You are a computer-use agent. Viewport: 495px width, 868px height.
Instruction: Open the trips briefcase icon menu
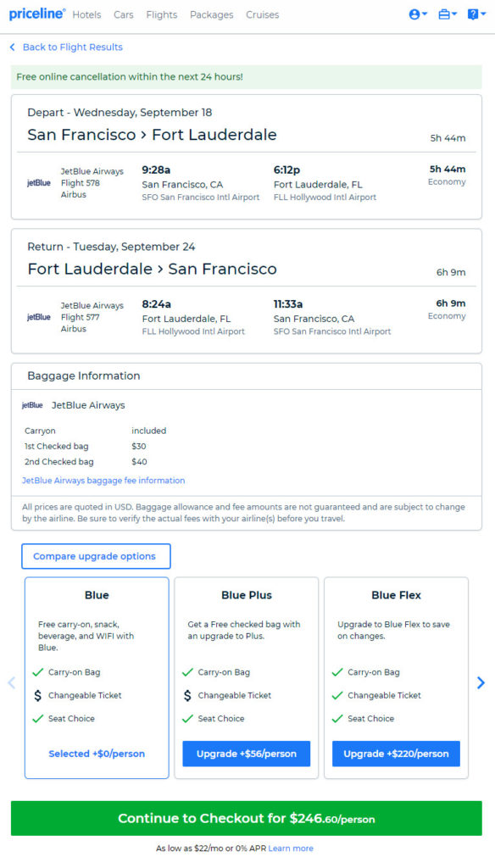[x=448, y=15]
